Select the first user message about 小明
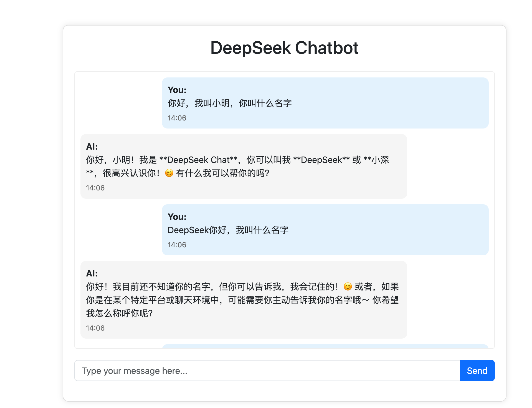Viewport: 532px width, 408px height. (230, 103)
